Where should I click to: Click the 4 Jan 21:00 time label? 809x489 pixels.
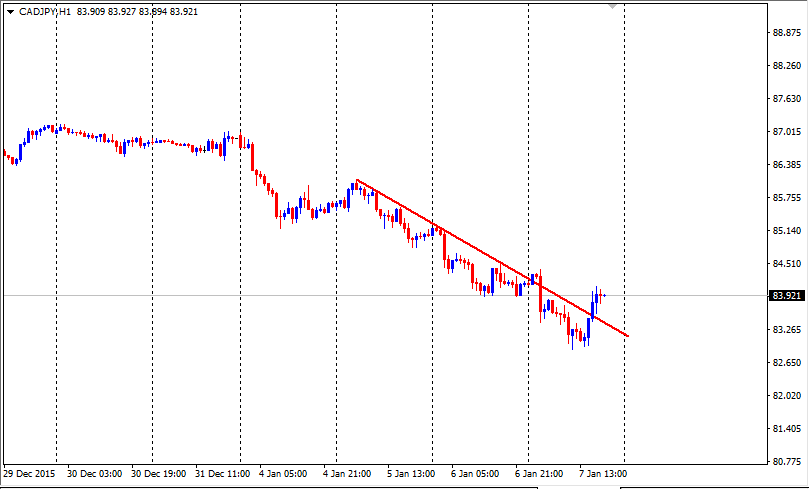point(347,474)
